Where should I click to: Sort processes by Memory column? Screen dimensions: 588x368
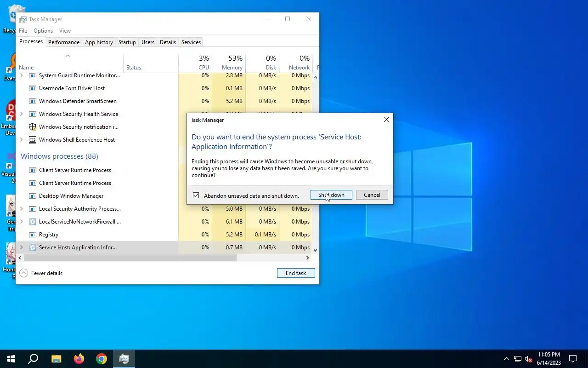click(229, 63)
